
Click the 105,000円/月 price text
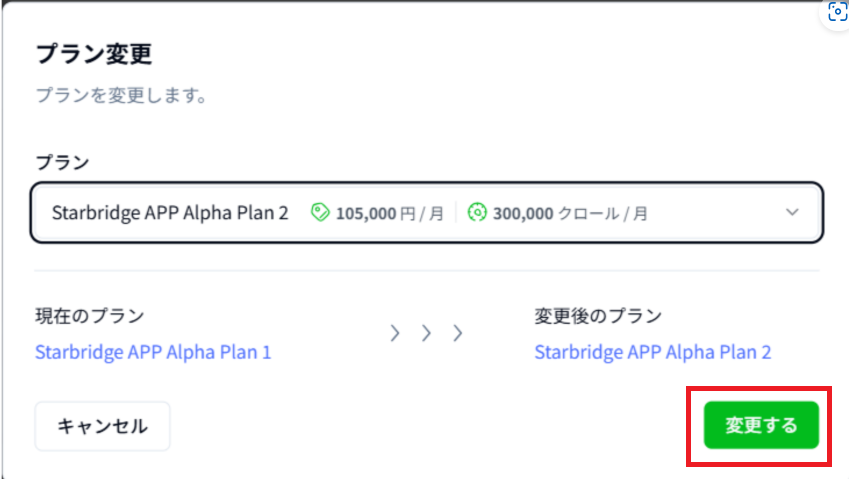tap(389, 212)
